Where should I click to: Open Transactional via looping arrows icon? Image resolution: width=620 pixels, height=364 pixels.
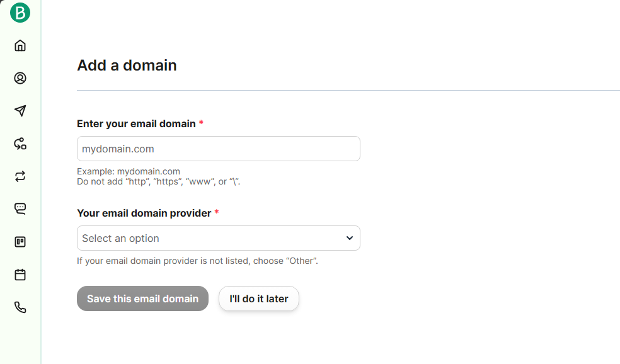point(20,176)
